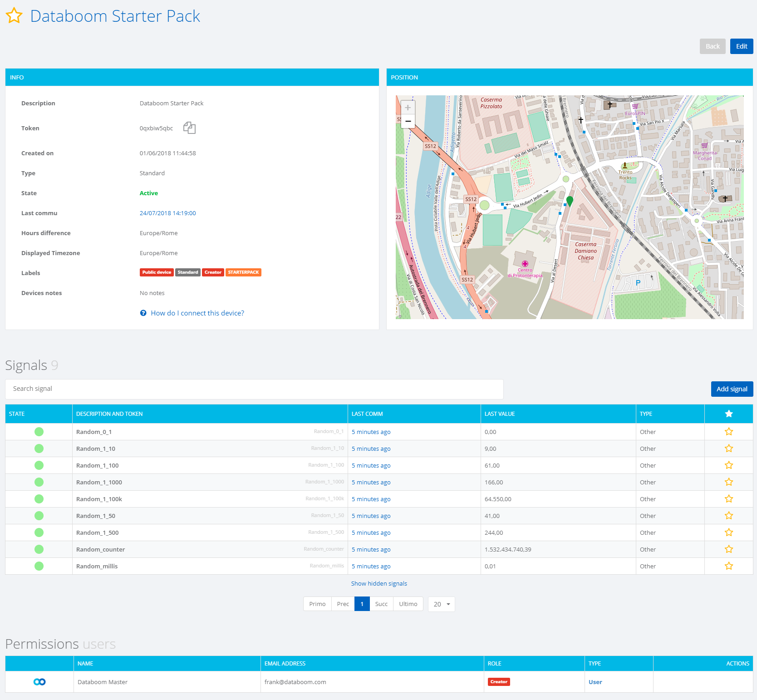Select pagination page 1
Screen dimensions: 757x700
pyautogui.click(x=362, y=604)
